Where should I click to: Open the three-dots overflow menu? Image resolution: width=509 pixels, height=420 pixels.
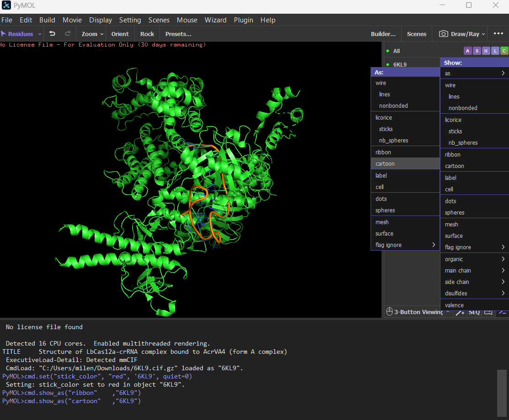(498, 34)
